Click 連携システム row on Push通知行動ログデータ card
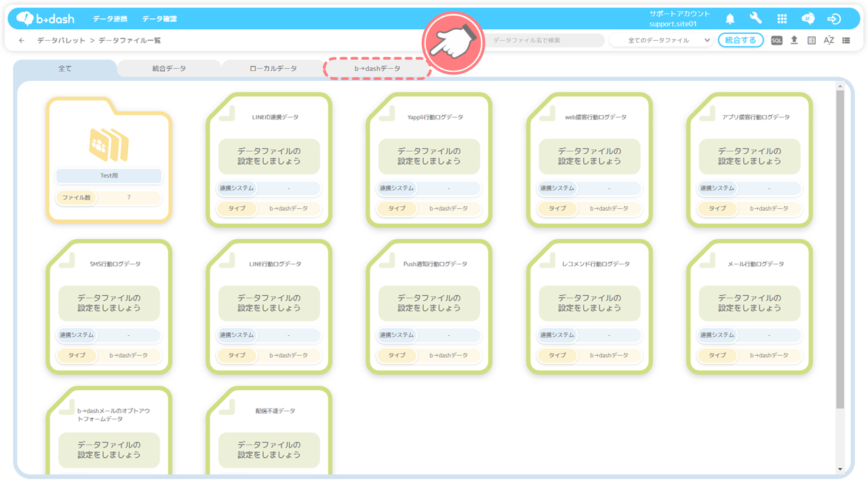Viewport: 868px width, 488px height. (429, 335)
